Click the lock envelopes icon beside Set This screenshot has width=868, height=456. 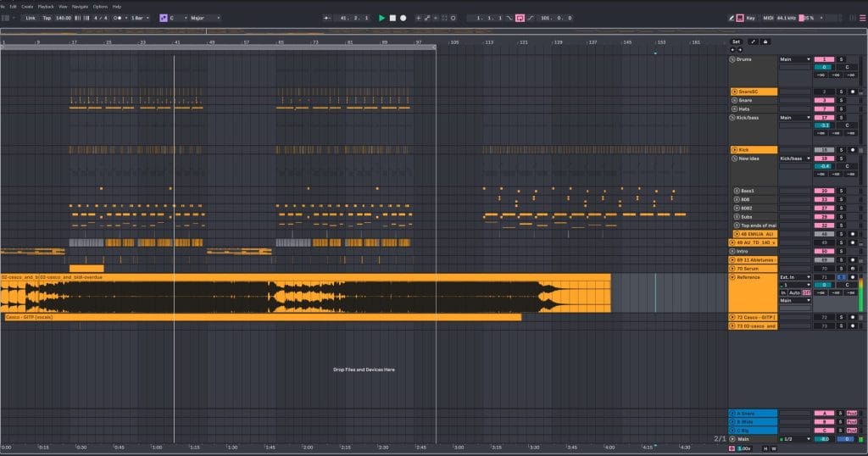pyautogui.click(x=765, y=41)
